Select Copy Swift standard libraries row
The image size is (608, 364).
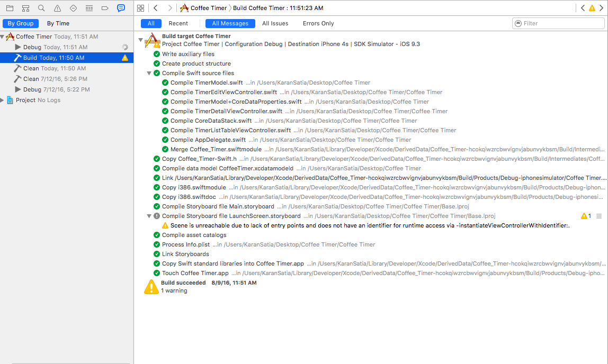click(x=371, y=263)
